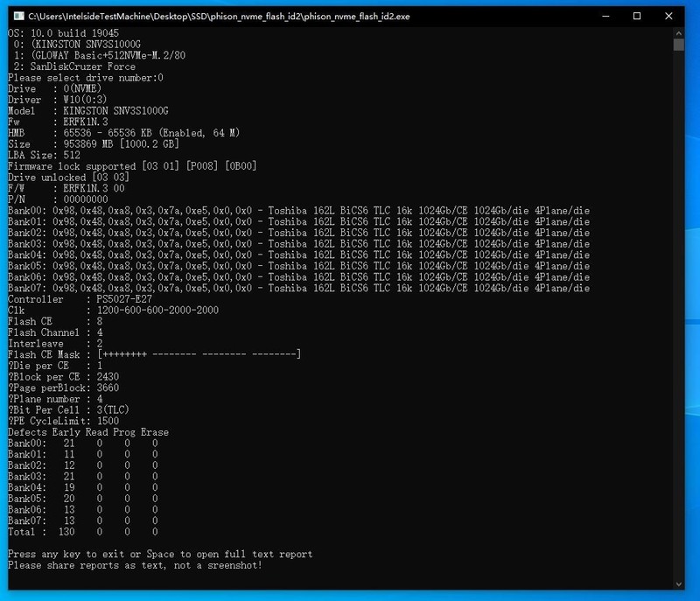
Task: Click the 'Model : KINGSTON SNV3S1000G' line
Action: [88, 110]
